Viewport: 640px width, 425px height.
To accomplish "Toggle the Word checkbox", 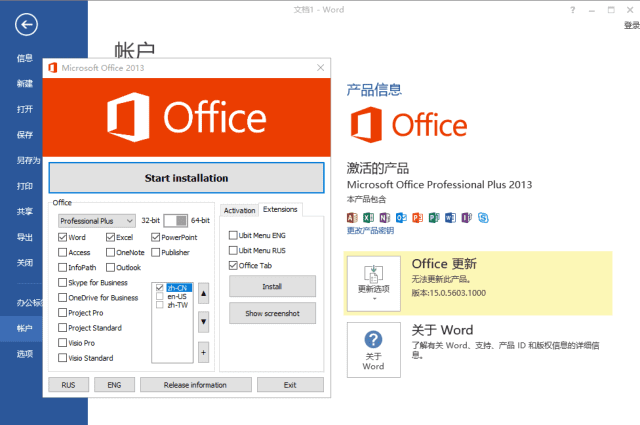I will point(62,237).
